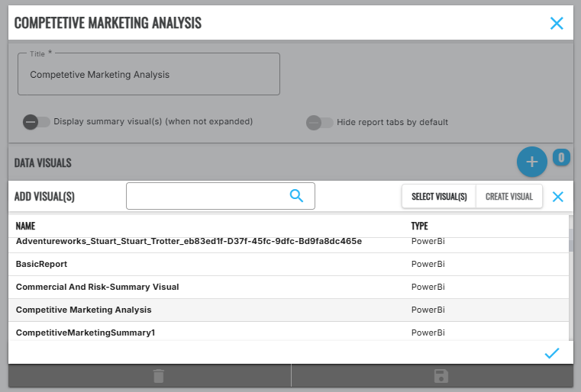The width and height of the screenshot is (581, 392).
Task: Click the search magnifier icon
Action: click(x=296, y=195)
